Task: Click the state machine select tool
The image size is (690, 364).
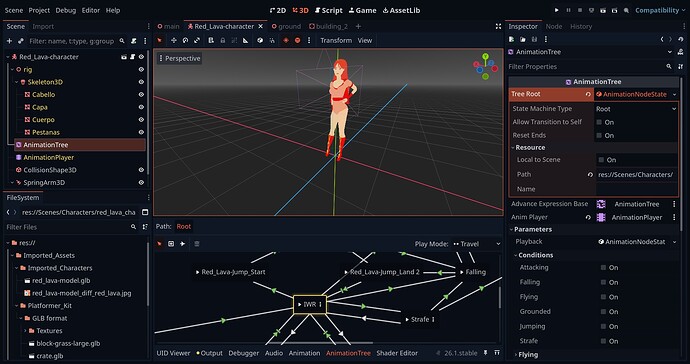Action: click(x=160, y=244)
